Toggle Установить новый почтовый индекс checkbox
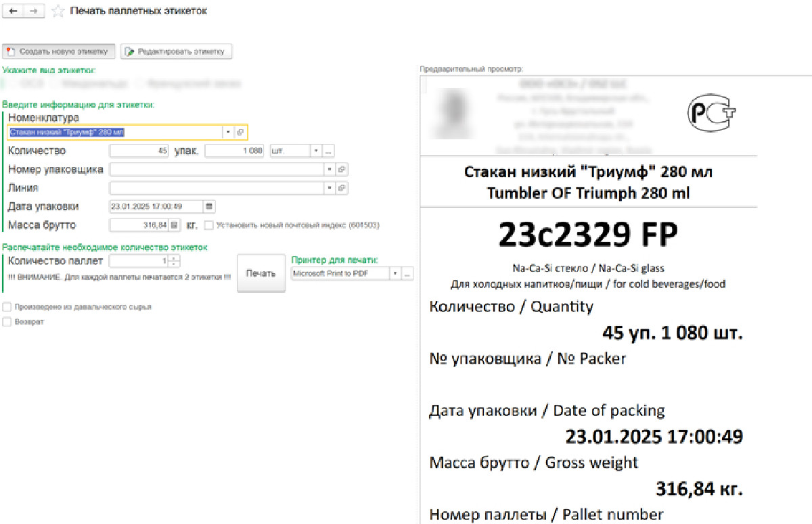This screenshot has height=524, width=812. [209, 225]
